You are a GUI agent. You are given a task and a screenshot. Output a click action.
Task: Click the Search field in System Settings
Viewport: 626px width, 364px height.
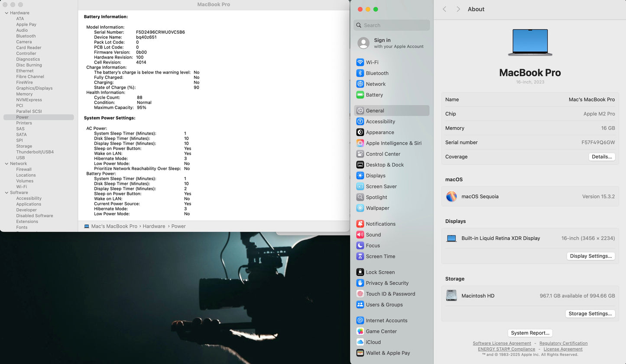392,25
